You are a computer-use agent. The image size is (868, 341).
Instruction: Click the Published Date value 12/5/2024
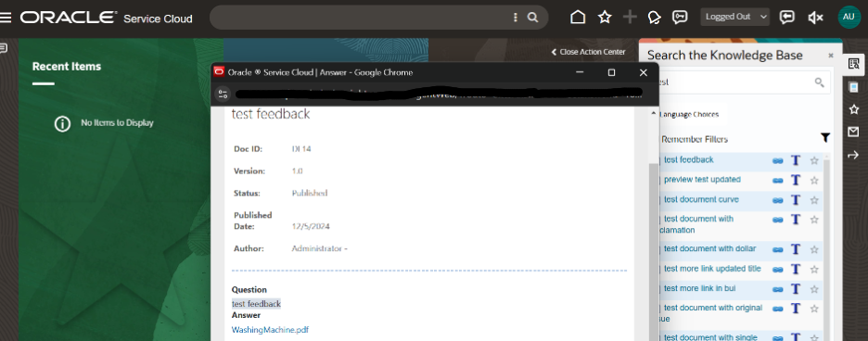point(311,226)
